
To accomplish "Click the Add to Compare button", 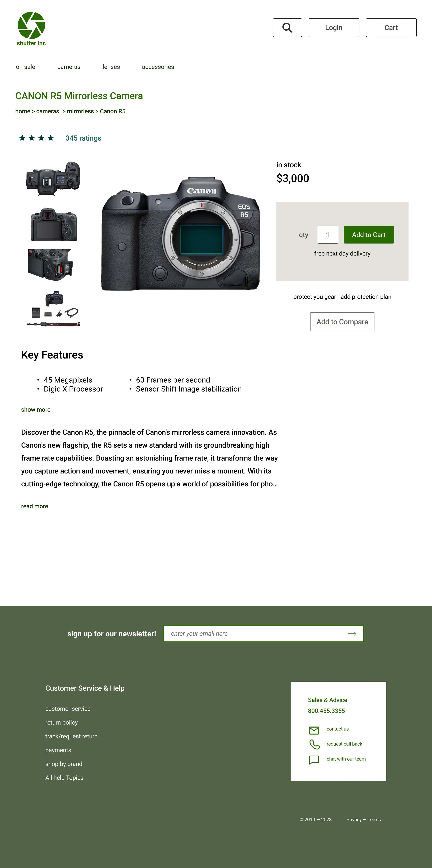I will [342, 322].
